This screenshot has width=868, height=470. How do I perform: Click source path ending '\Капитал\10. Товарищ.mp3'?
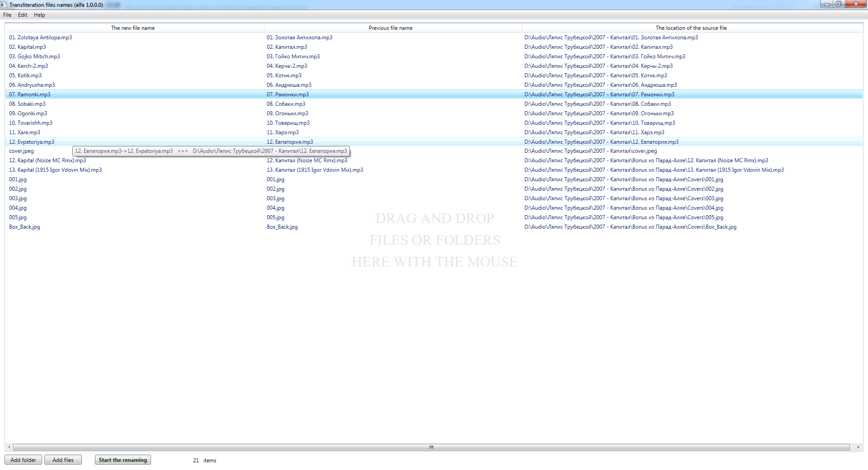[x=600, y=123]
